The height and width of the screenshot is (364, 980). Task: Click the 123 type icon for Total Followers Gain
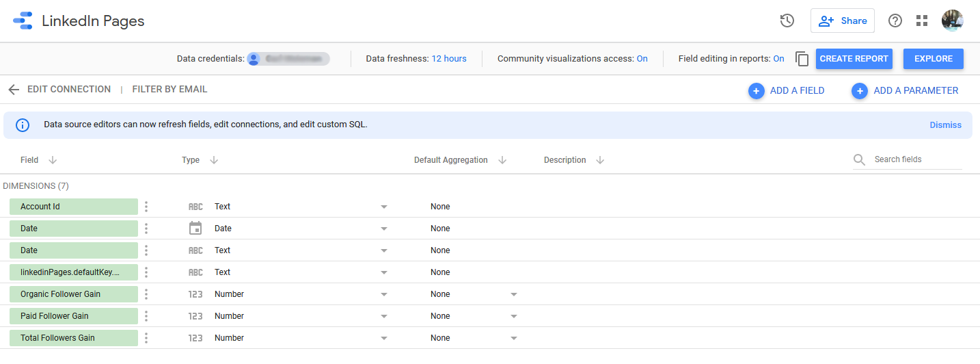pos(195,338)
